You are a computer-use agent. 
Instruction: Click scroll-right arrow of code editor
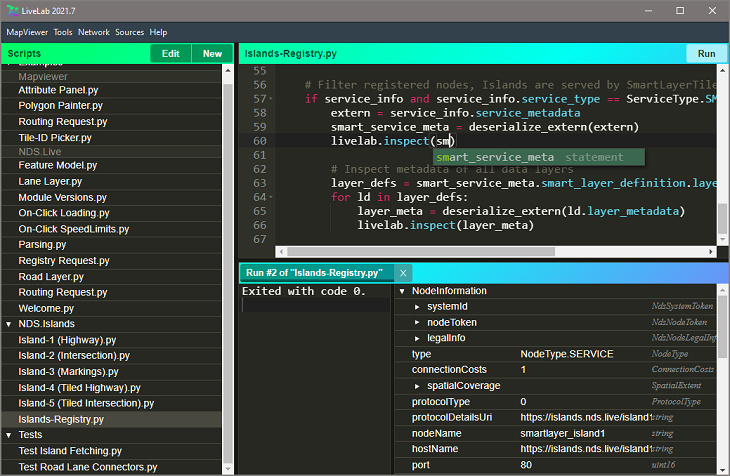(711, 252)
